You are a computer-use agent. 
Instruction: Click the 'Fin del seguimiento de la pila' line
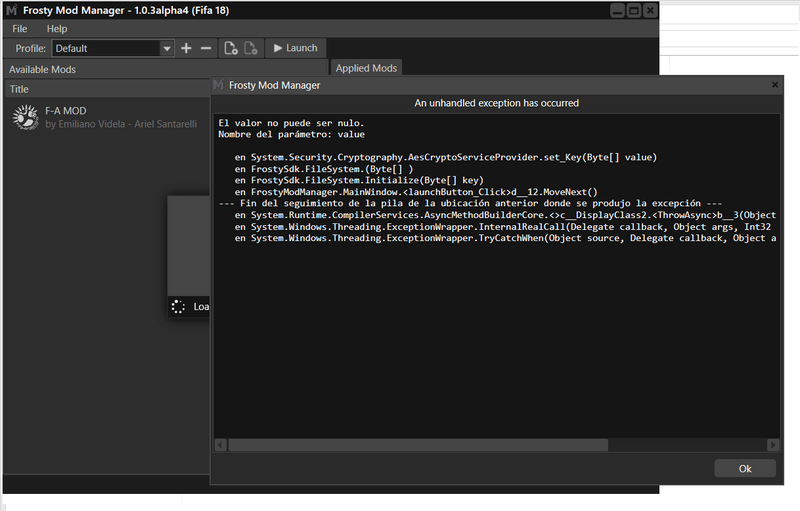(x=470, y=203)
